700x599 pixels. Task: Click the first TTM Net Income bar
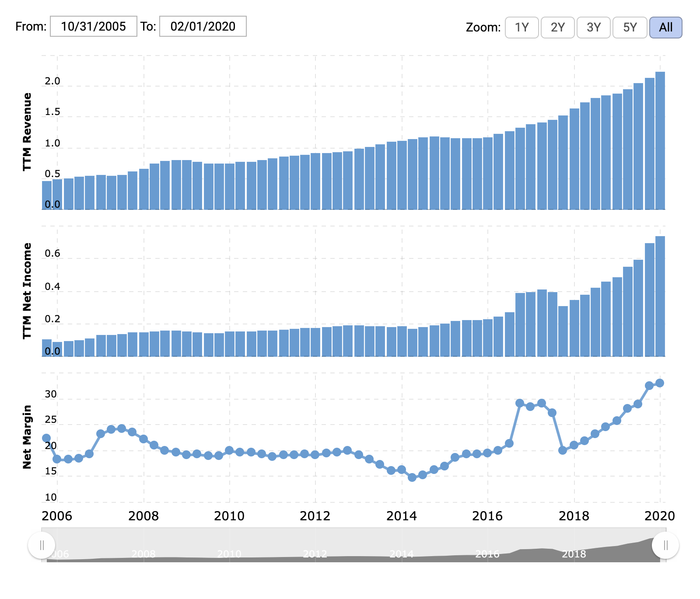coord(47,348)
